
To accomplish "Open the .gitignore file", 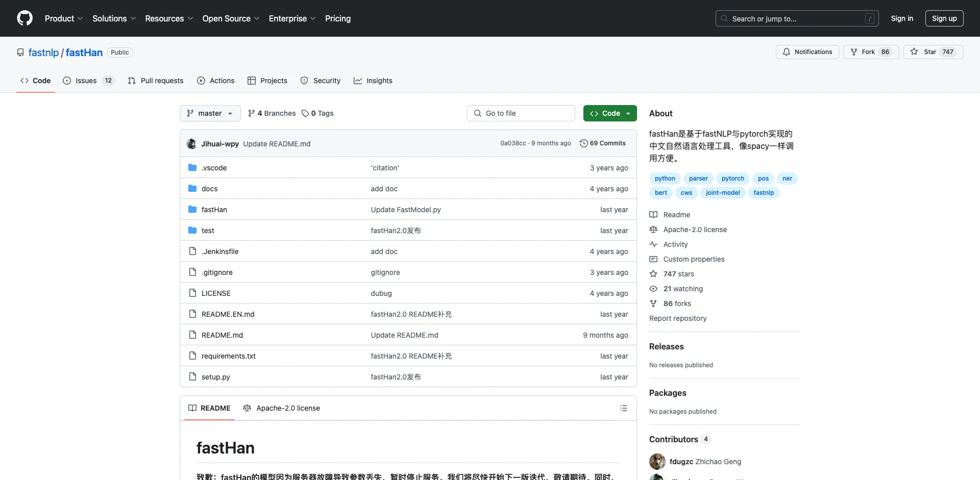I will (x=217, y=272).
